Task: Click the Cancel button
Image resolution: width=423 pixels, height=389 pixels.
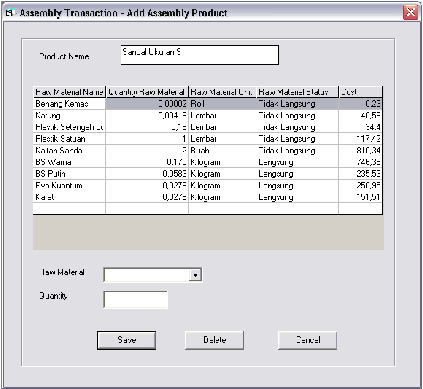Action: coord(307,340)
